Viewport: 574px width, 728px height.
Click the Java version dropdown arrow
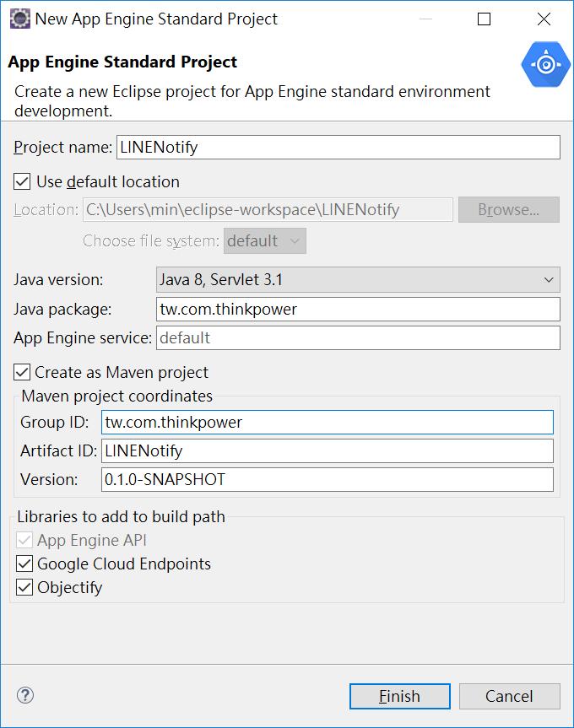coord(549,280)
